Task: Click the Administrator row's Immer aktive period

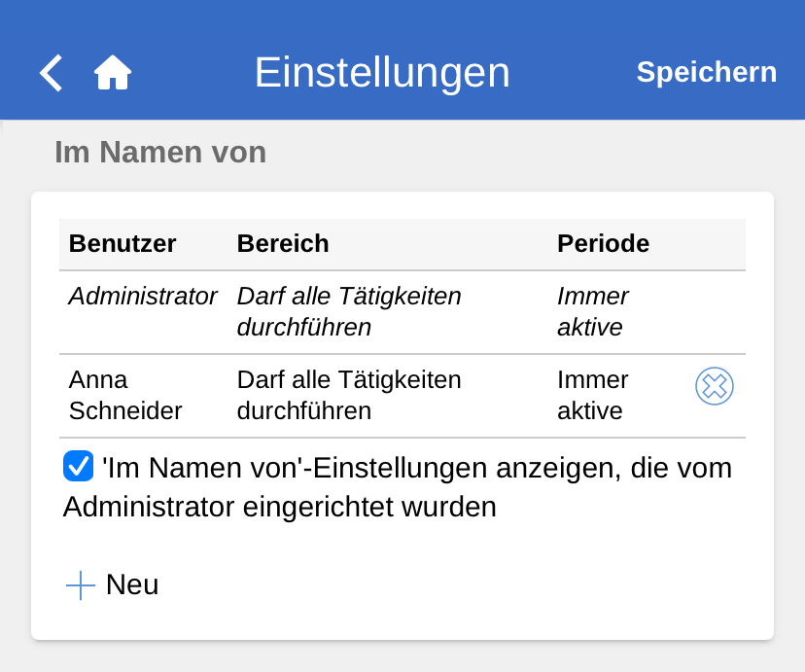Action: [x=593, y=311]
